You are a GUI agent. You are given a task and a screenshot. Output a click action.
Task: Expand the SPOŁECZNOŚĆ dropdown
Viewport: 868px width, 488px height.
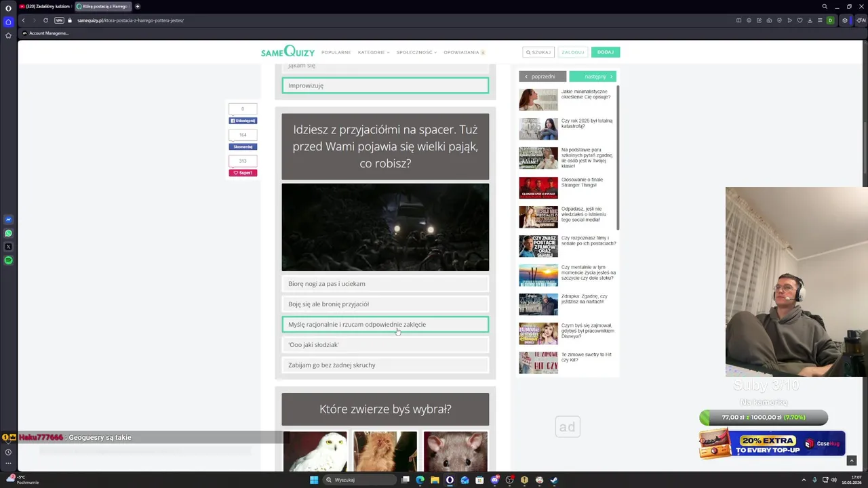tap(416, 52)
